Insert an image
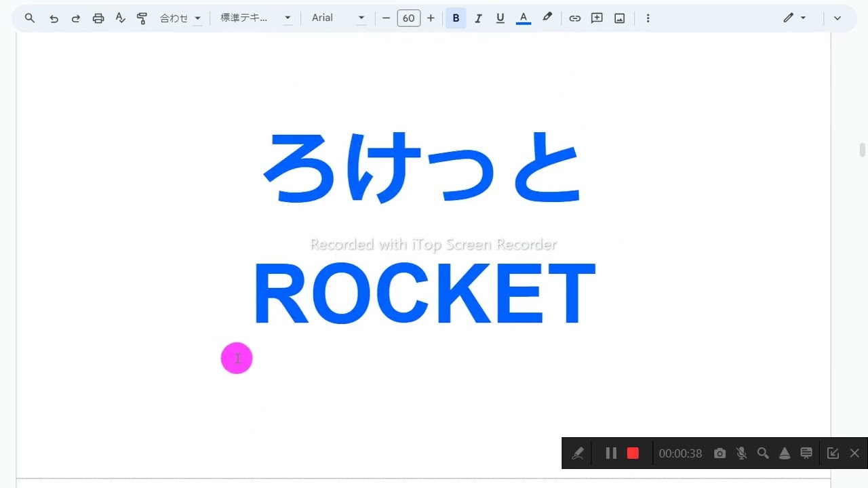The image size is (868, 488). click(x=619, y=18)
